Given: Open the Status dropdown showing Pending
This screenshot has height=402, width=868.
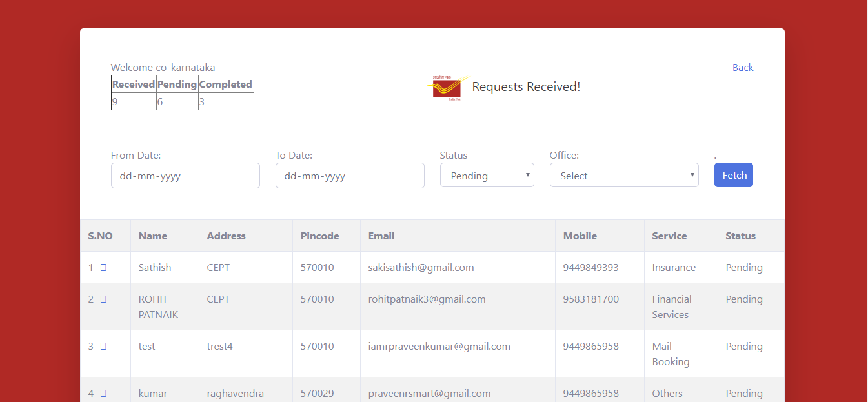Looking at the screenshot, I should (487, 175).
